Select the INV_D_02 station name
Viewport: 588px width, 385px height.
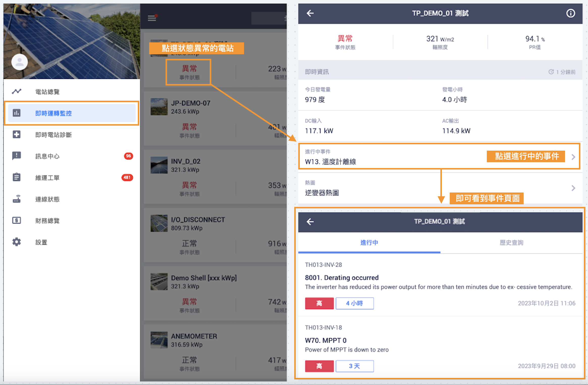click(x=186, y=161)
